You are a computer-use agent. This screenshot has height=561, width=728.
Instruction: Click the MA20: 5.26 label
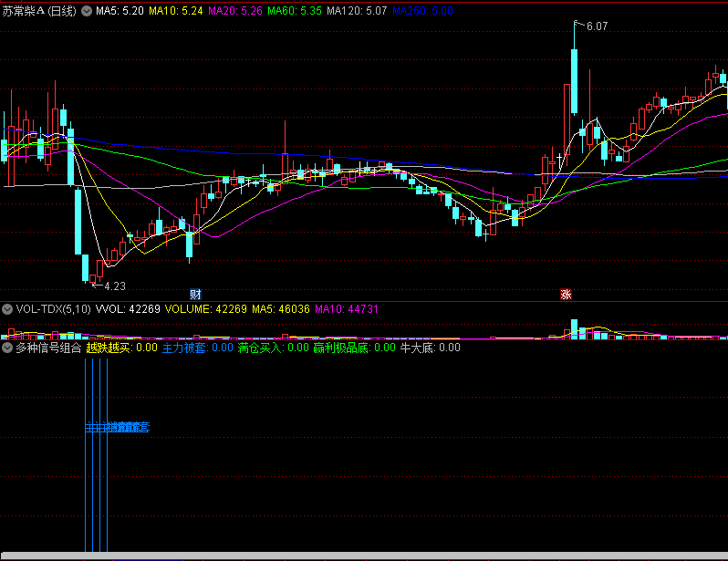pos(235,11)
